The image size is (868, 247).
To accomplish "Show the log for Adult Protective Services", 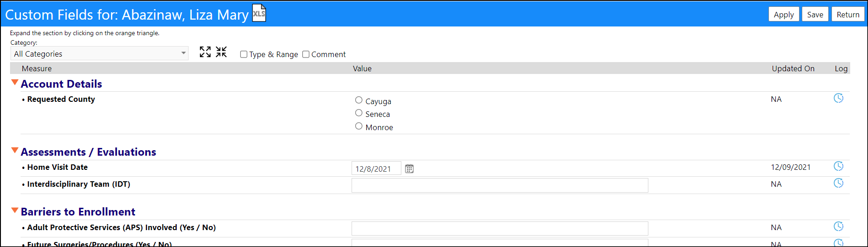I will [x=838, y=226].
